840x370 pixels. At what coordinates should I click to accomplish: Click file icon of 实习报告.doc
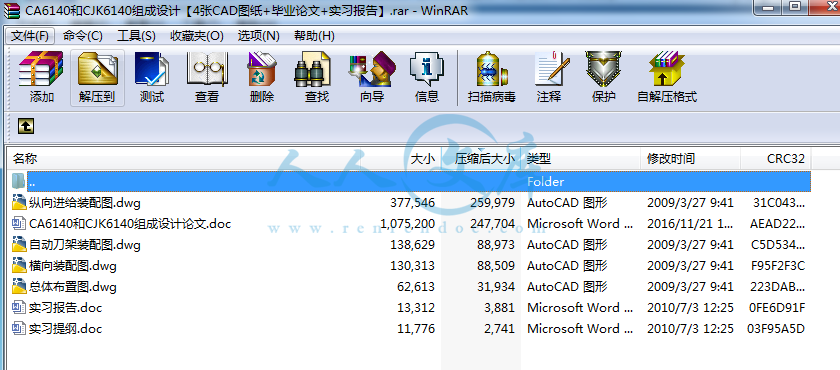point(19,307)
